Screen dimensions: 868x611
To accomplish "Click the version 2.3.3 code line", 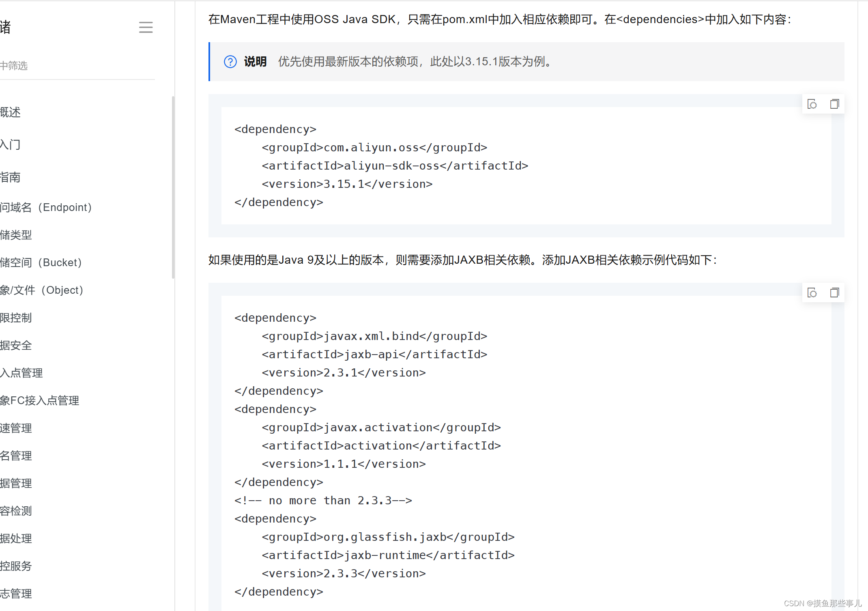I will point(344,573).
